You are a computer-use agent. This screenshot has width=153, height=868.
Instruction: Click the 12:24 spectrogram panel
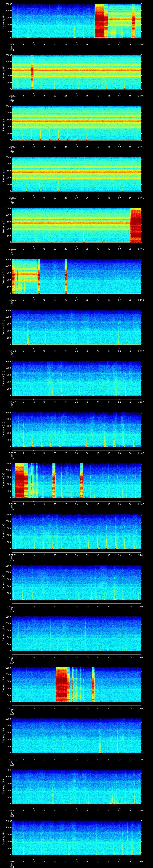tap(76, 123)
